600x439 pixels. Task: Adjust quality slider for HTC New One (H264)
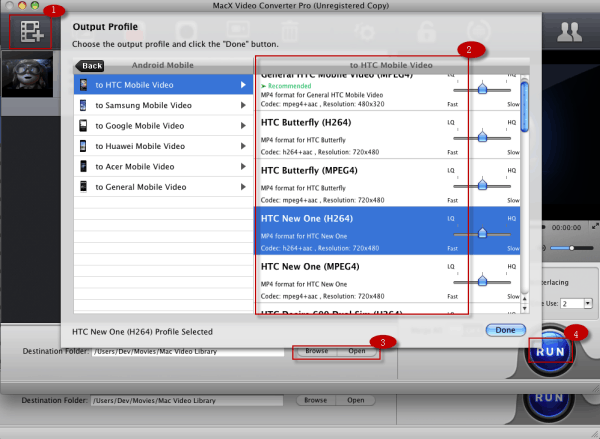482,233
